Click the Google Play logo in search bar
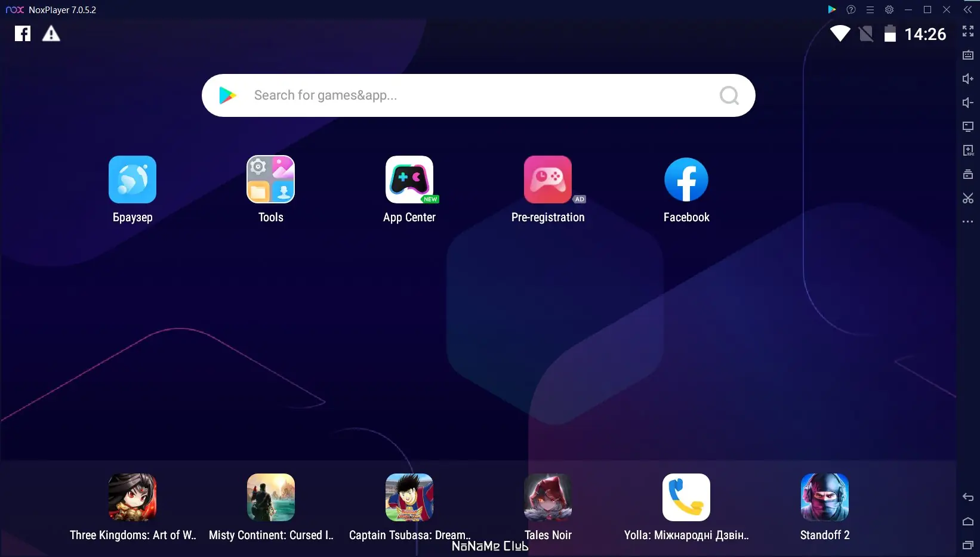The width and height of the screenshot is (980, 557). [x=227, y=95]
